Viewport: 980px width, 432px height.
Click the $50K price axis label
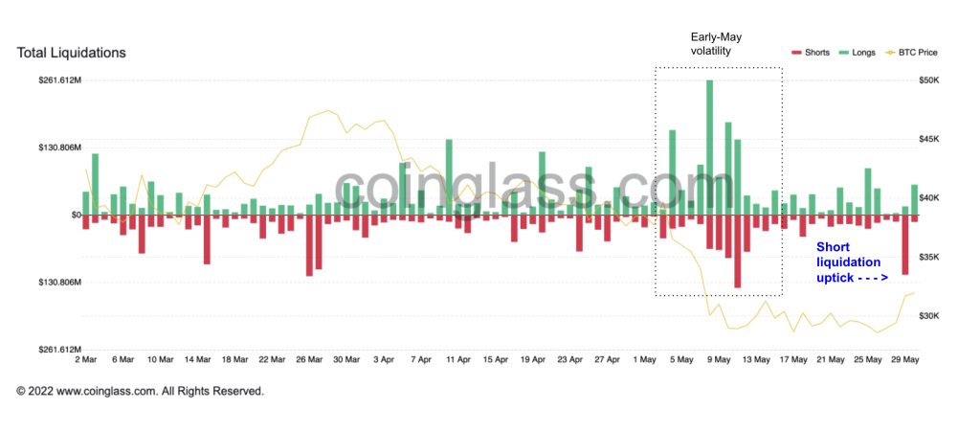[x=929, y=80]
